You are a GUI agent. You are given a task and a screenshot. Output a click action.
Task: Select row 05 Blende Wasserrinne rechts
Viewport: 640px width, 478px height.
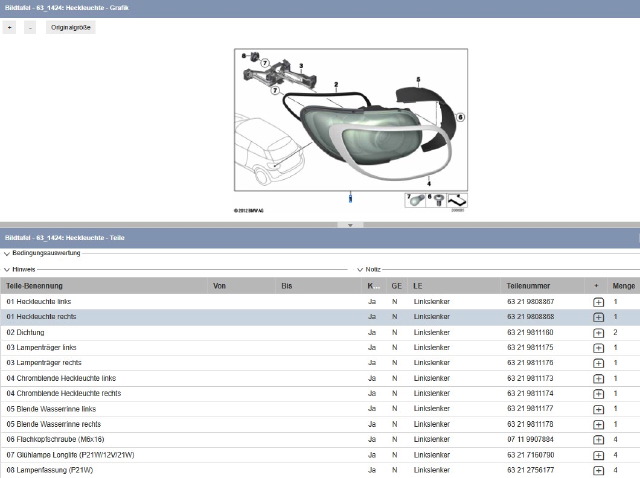pos(320,424)
